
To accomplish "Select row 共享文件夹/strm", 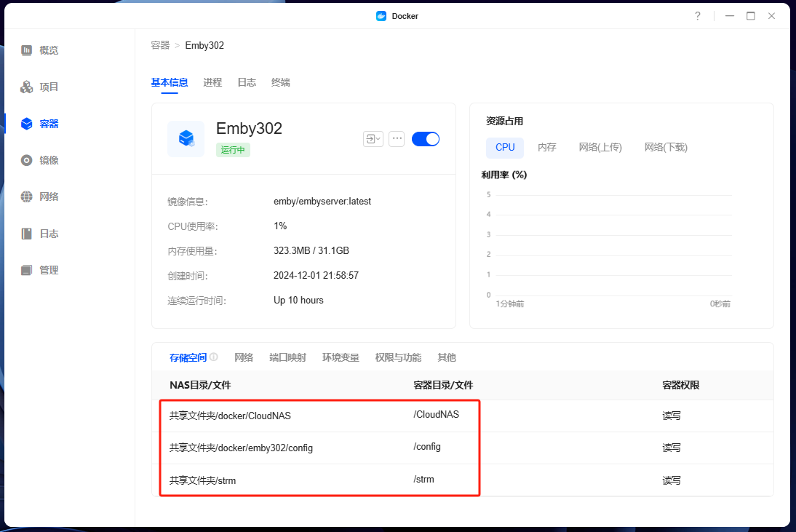I will [x=463, y=480].
